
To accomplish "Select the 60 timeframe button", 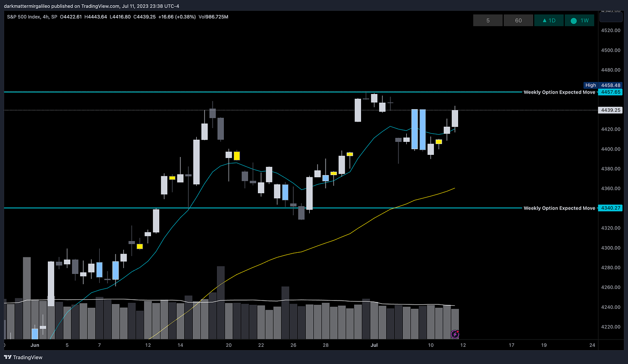I will pos(518,20).
